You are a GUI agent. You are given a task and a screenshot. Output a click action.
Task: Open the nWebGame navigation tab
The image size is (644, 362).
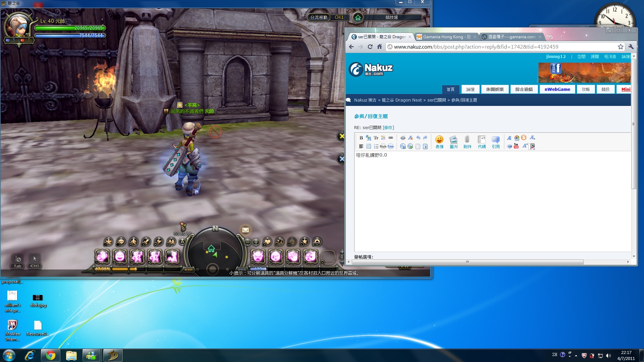(x=557, y=89)
